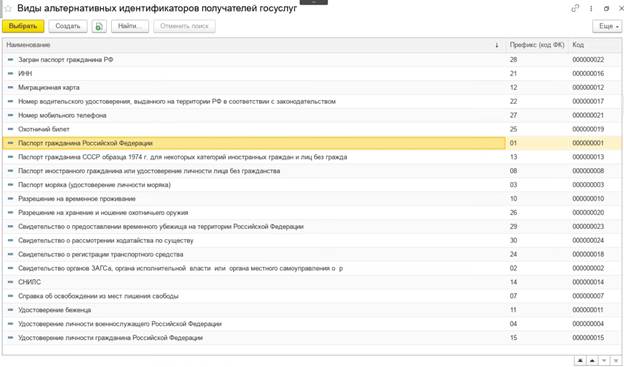Click item icon of СНИЛС row
624x367 pixels.
point(11,282)
